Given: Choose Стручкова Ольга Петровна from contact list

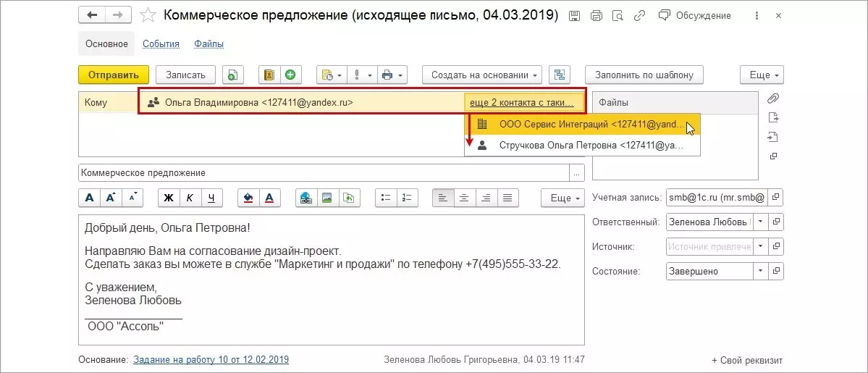Looking at the screenshot, I should pos(582,145).
